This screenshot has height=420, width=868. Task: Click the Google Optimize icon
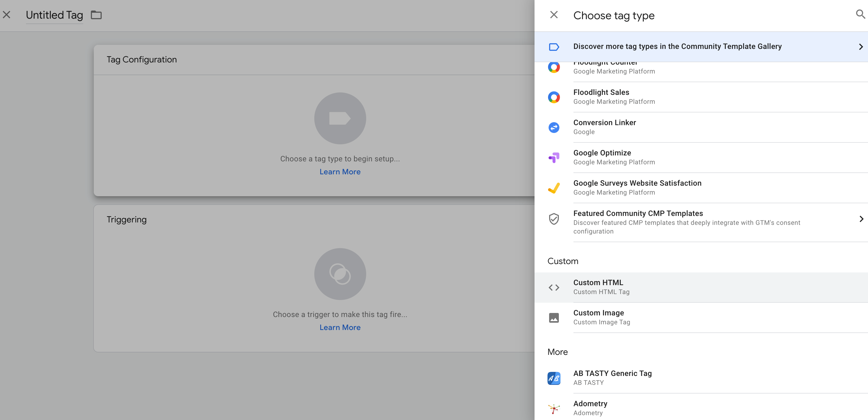[554, 158]
